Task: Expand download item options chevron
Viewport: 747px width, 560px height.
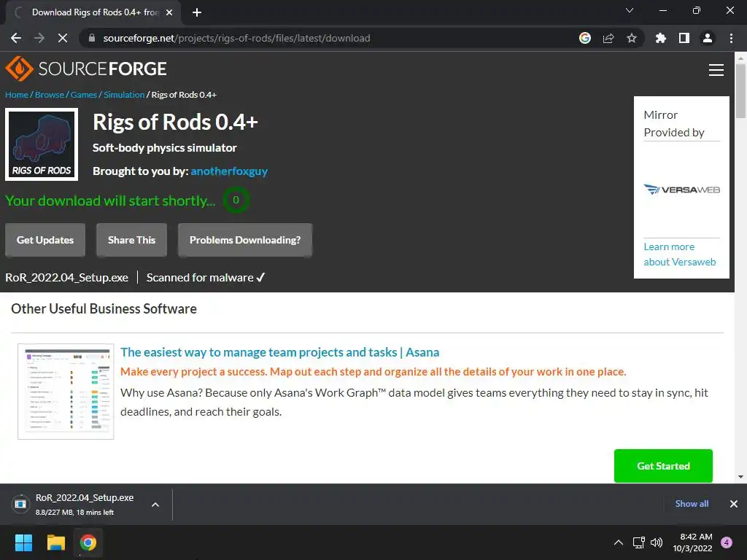Action: pos(155,505)
